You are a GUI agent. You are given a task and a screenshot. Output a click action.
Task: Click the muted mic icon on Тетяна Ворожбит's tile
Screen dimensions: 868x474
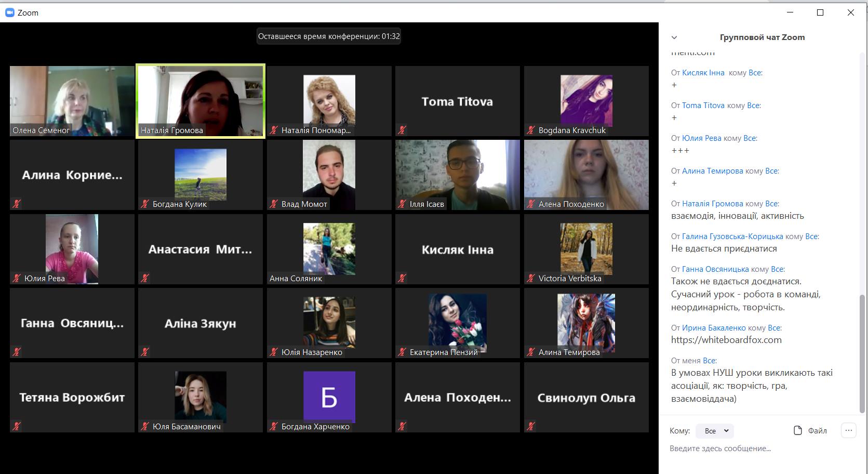pos(16,427)
